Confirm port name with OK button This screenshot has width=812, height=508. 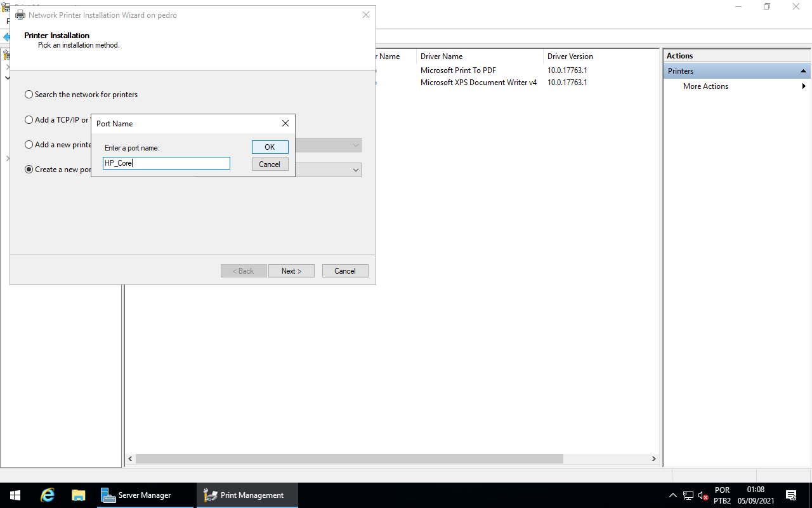pos(270,147)
